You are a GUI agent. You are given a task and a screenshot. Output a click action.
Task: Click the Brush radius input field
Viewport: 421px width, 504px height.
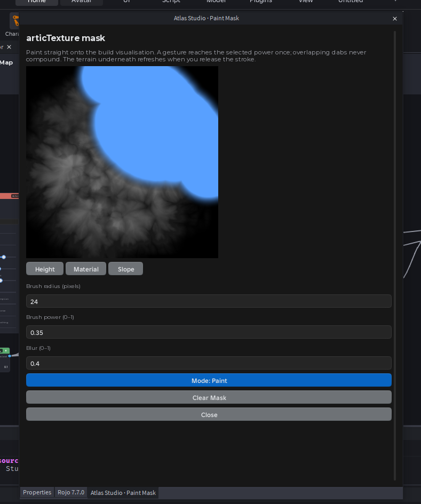pos(209,301)
